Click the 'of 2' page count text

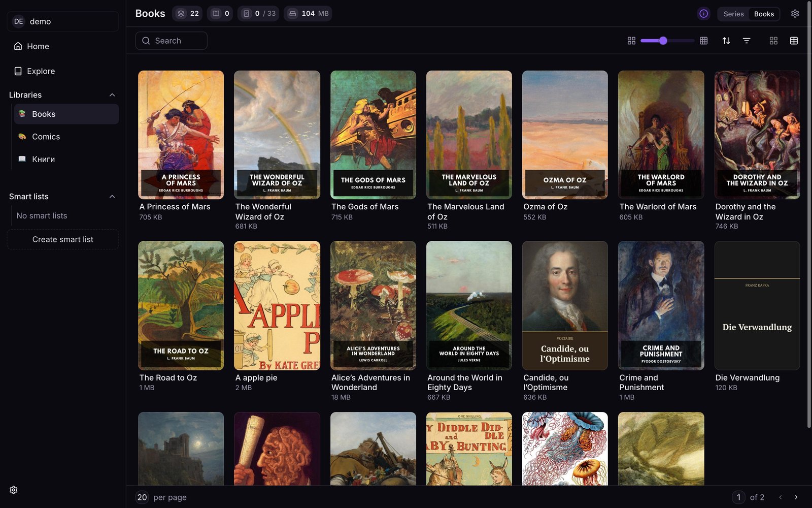[757, 497]
